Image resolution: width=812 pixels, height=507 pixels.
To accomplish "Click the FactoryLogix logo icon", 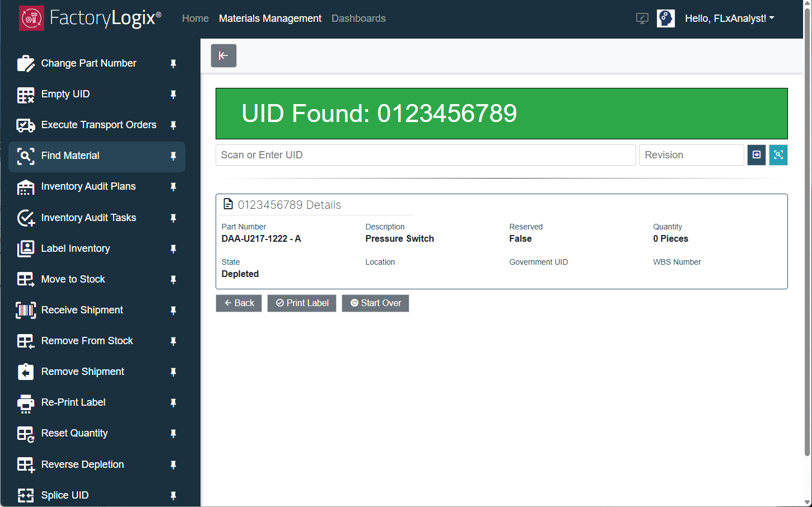I will tap(31, 17).
